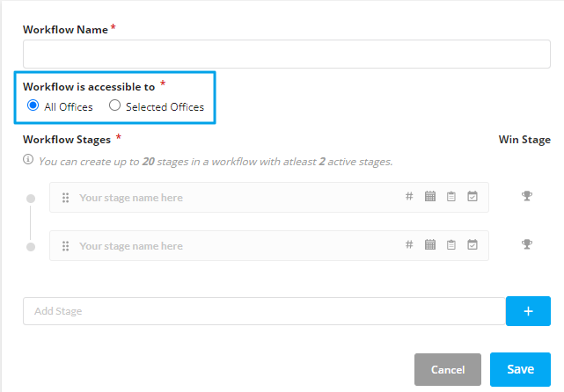
Task: Click the hash icon in first stage row
Action: (x=409, y=196)
